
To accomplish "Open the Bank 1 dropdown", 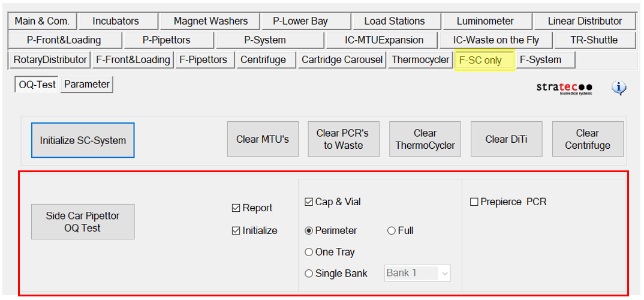I will pyautogui.click(x=418, y=273).
